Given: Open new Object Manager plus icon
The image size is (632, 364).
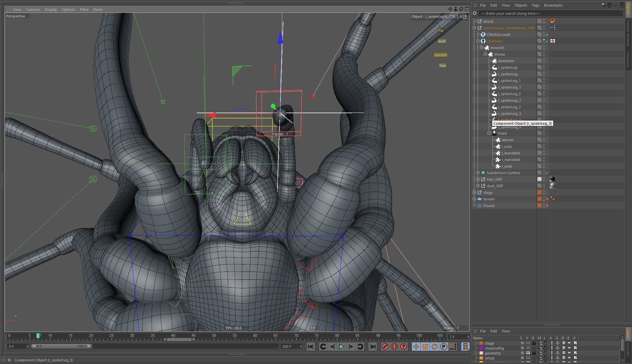Looking at the screenshot, I should point(621,5).
